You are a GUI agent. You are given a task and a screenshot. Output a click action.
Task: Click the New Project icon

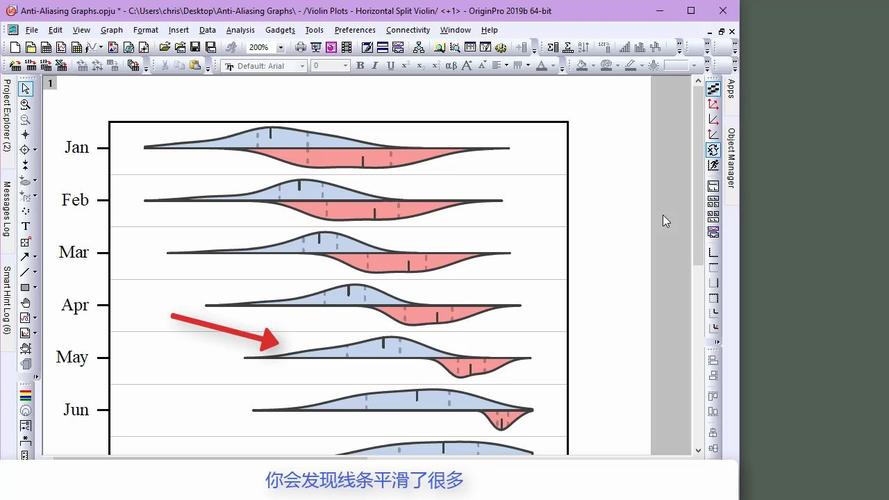(x=16, y=47)
